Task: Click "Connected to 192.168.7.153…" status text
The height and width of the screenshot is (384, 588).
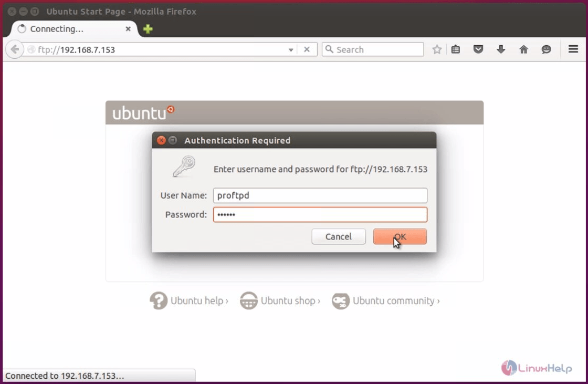Action: click(65, 376)
